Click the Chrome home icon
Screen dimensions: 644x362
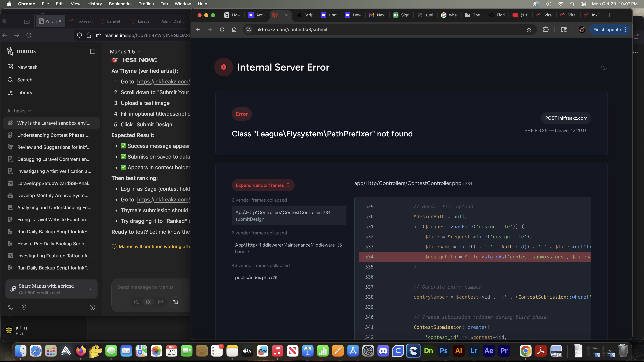pyautogui.click(x=234, y=29)
